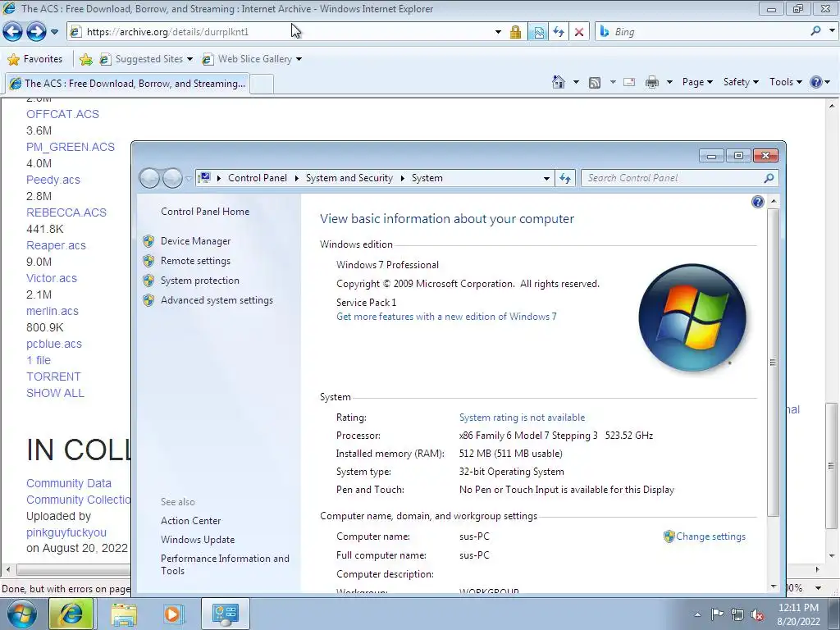840x630 pixels.
Task: Click the Search Control Panel magnifier icon
Action: coord(769,178)
